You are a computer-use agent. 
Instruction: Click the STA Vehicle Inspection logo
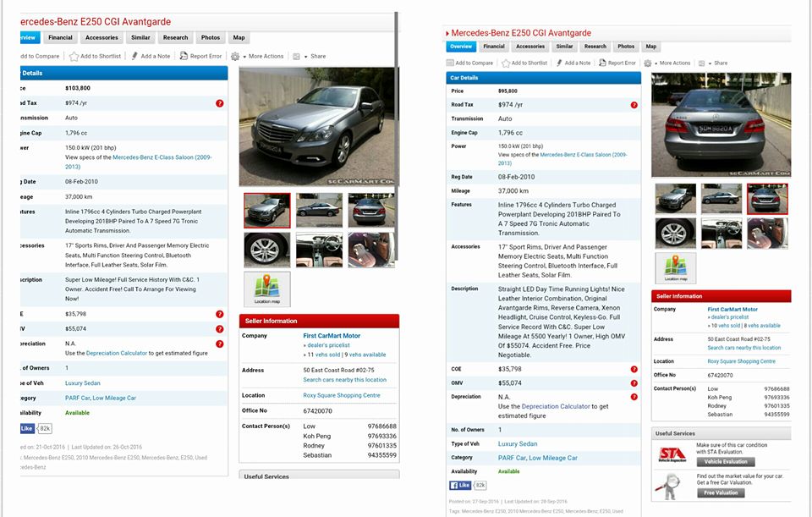click(x=672, y=455)
